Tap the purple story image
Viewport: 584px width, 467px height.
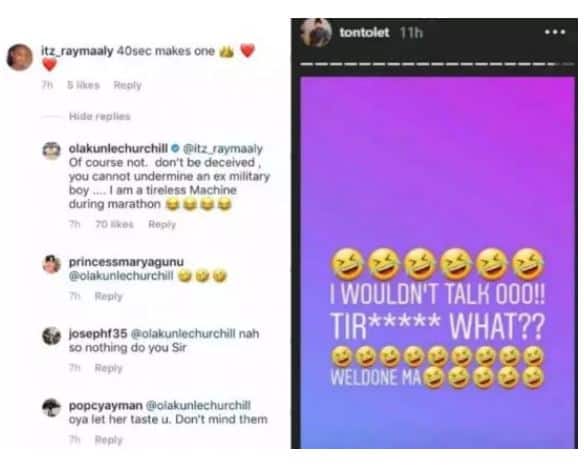point(438,262)
